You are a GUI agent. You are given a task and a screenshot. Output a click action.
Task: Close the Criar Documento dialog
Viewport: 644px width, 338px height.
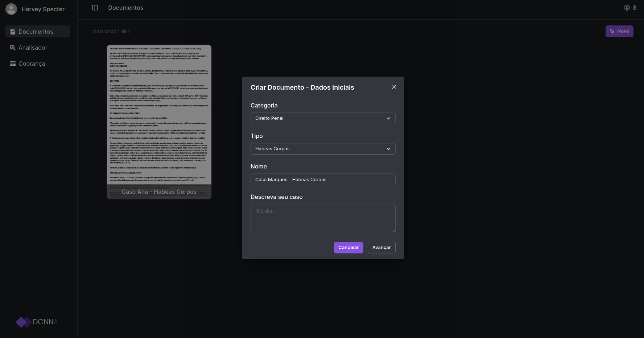pos(394,87)
